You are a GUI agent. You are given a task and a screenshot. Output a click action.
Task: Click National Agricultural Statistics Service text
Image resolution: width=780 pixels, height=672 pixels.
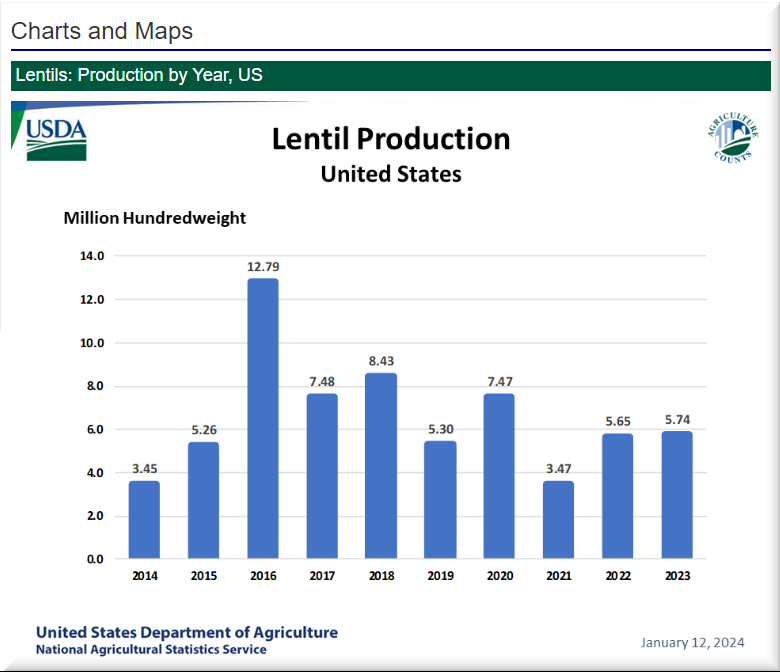pos(151,650)
